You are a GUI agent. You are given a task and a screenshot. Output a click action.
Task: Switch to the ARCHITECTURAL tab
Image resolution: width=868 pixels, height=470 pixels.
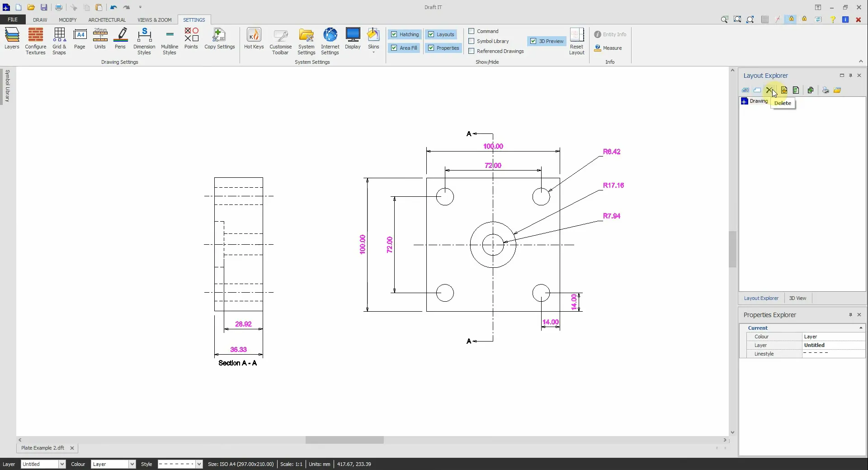tap(107, 20)
